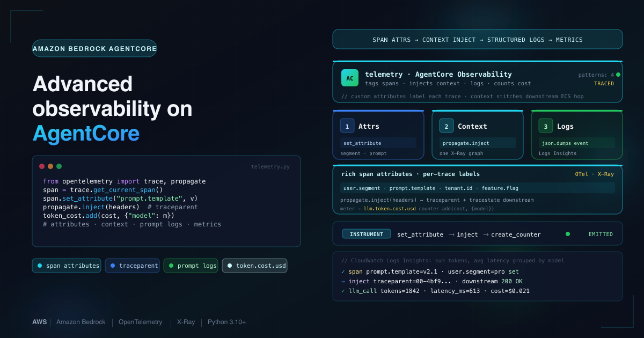Click the telemetry.py file name
Image resolution: width=644 pixels, height=338 pixels.
[270, 167]
